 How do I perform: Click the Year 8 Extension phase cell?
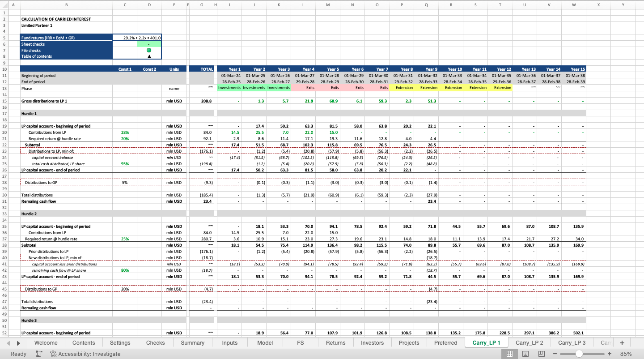(402, 88)
